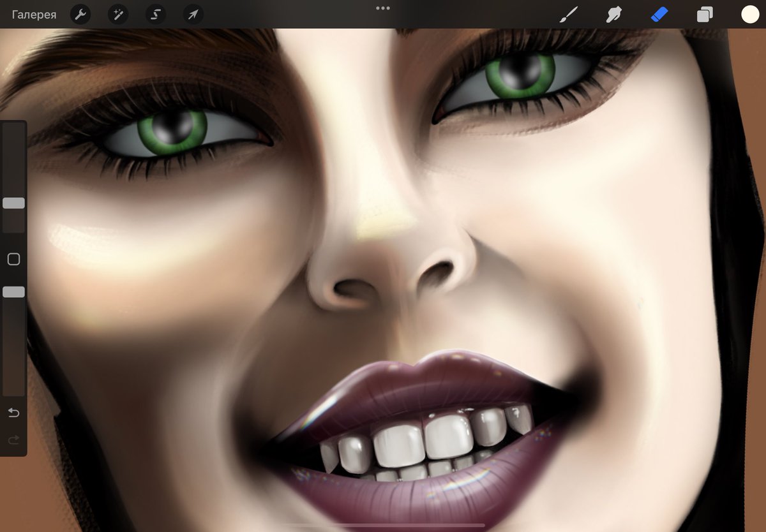Screen dimensions: 766x532
Task: Click the brush opacity slider handle
Action: [13, 292]
